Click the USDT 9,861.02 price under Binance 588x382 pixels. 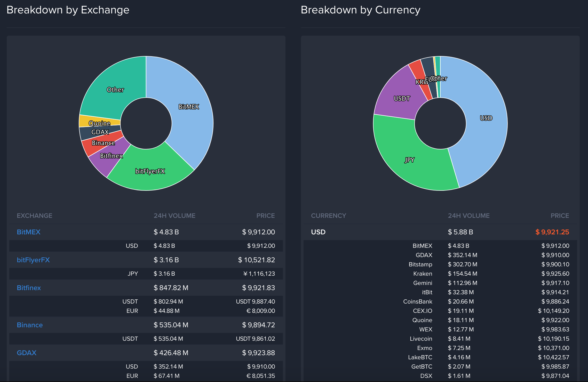pyautogui.click(x=256, y=339)
